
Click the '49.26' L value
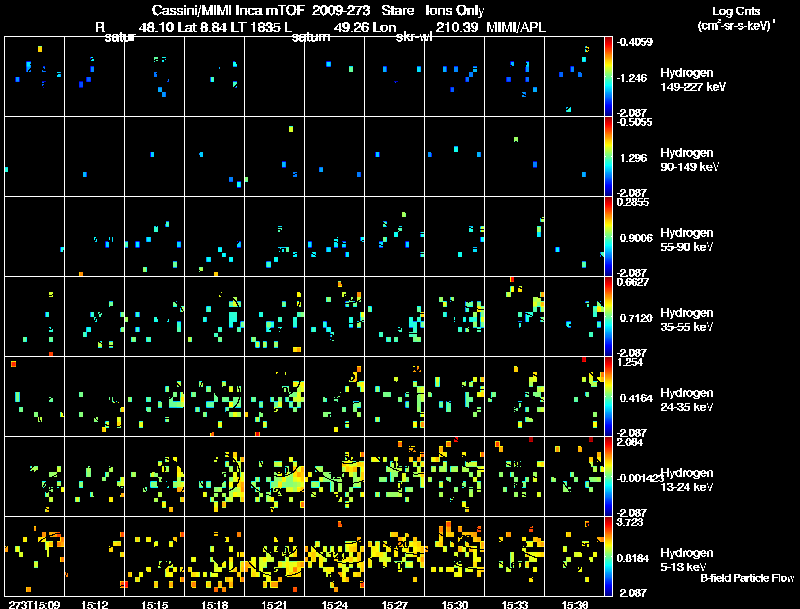pyautogui.click(x=351, y=28)
